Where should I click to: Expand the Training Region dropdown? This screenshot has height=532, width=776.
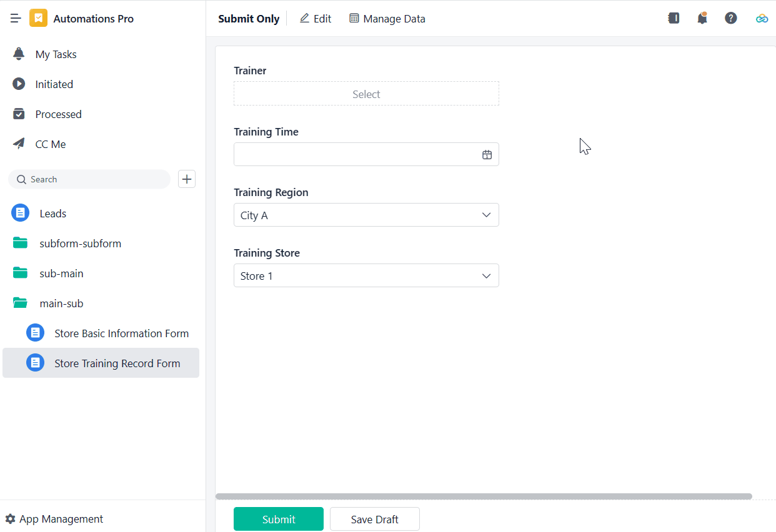[366, 215]
